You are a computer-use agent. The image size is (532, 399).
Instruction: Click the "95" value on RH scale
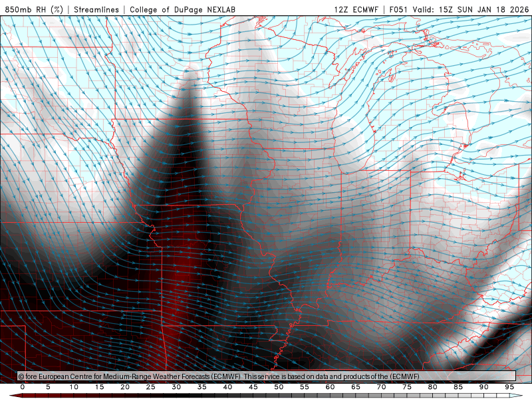[509, 387]
